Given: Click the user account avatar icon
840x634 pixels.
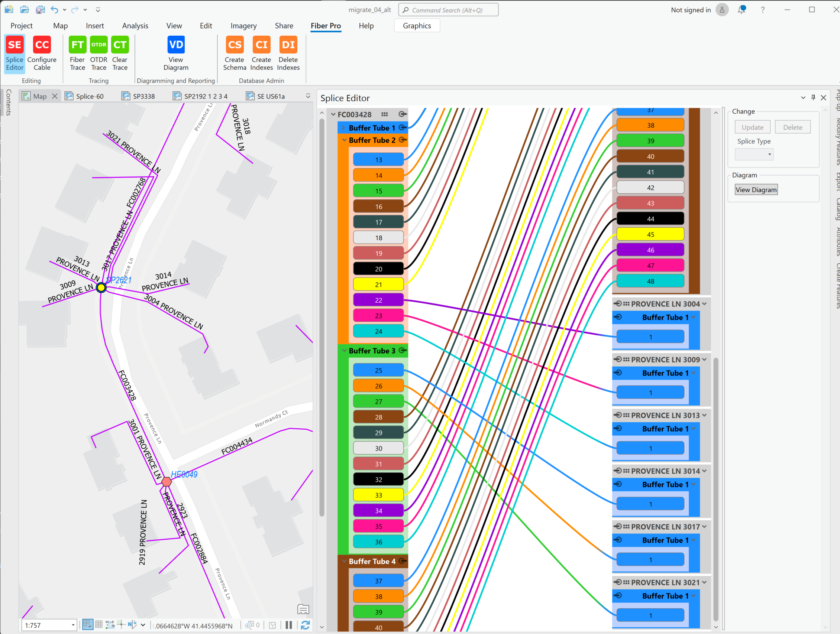Looking at the screenshot, I should (x=722, y=10).
